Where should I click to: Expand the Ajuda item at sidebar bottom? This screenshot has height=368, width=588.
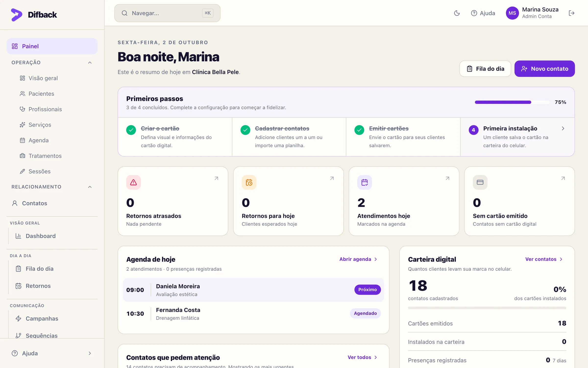[x=52, y=353]
